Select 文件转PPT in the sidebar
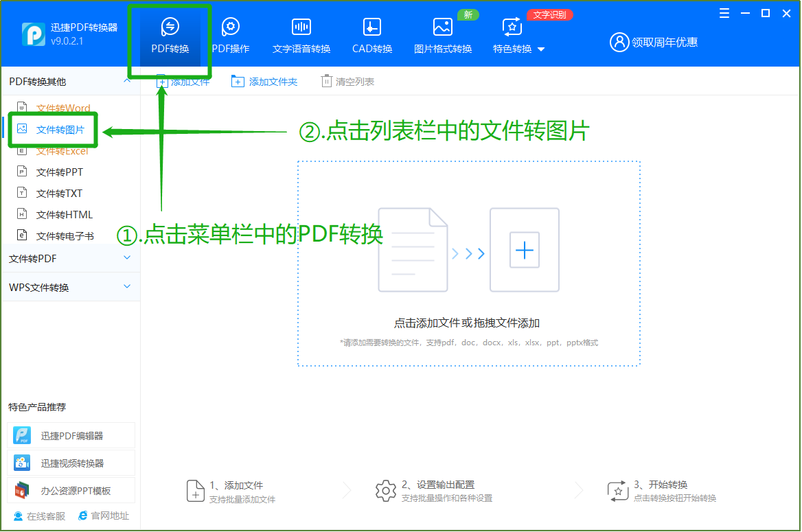The height and width of the screenshot is (532, 802). [x=59, y=172]
